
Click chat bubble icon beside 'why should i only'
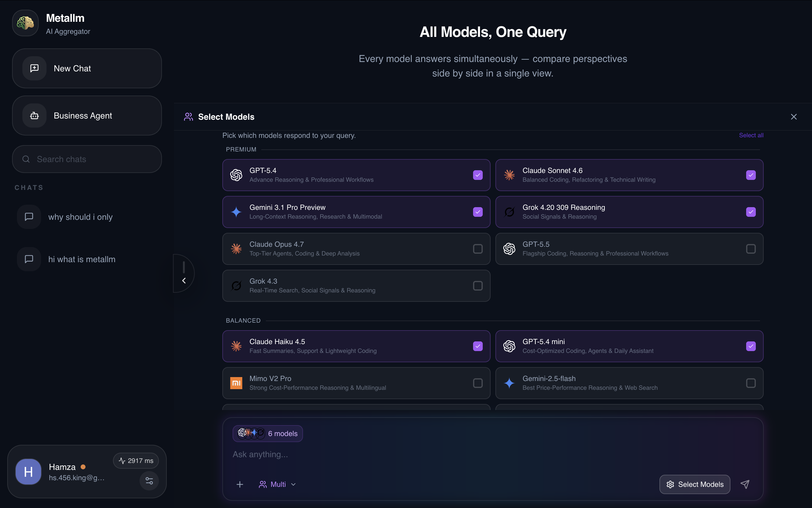click(29, 217)
